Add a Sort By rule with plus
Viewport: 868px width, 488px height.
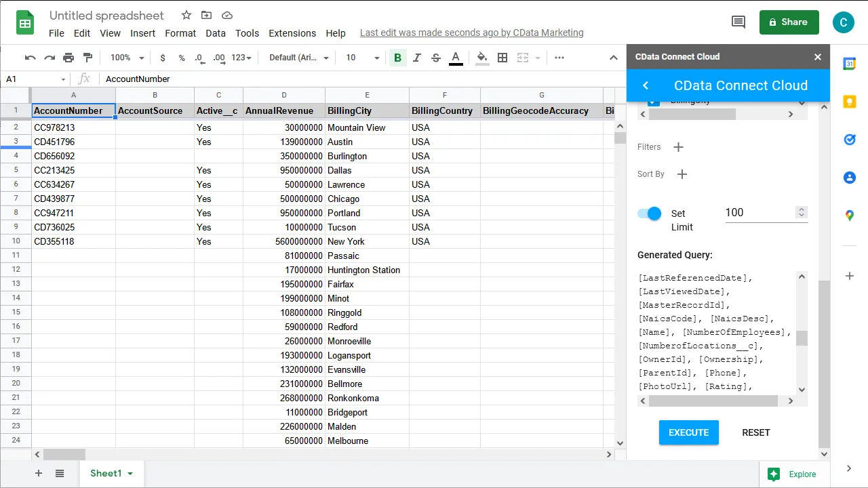[682, 174]
